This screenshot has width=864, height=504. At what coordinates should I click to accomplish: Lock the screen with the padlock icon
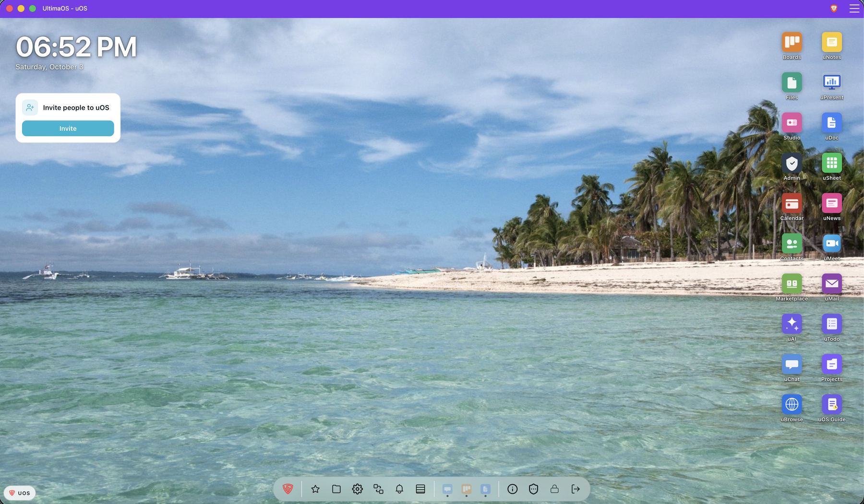554,489
